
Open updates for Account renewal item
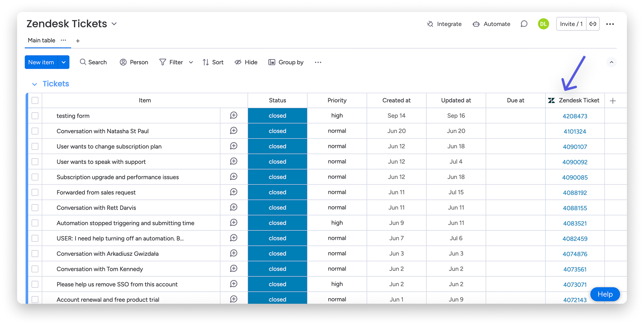click(234, 299)
